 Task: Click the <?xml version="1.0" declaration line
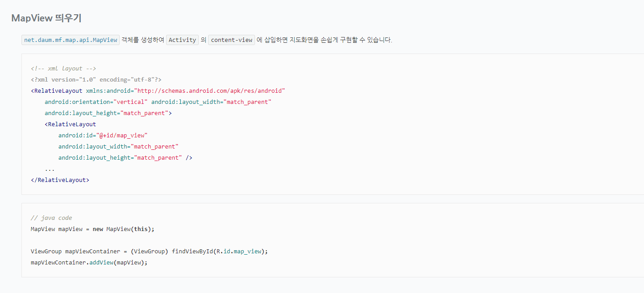[x=96, y=80]
